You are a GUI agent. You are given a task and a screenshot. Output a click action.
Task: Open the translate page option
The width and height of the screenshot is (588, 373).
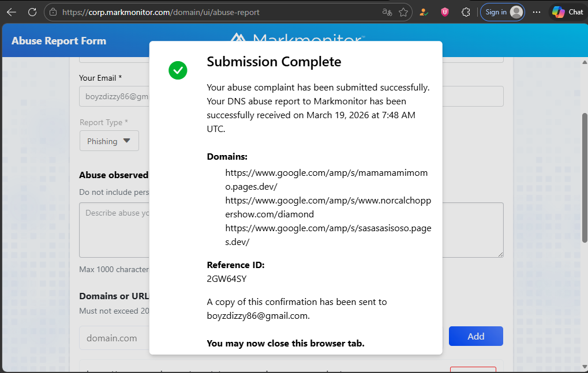387,12
